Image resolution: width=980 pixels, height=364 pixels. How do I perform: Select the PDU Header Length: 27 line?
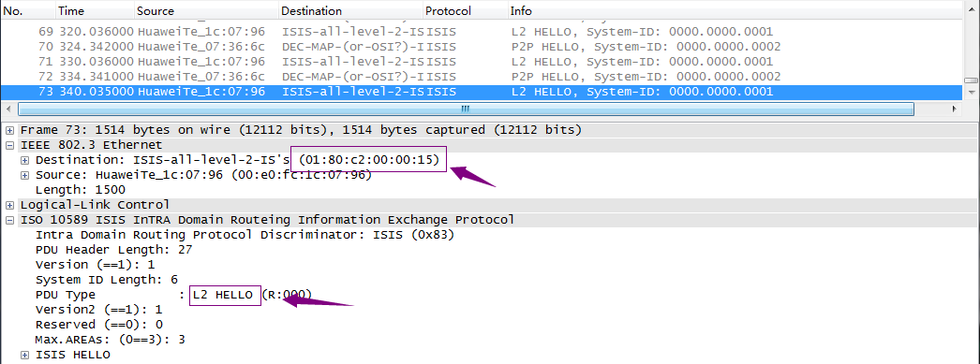pos(113,251)
